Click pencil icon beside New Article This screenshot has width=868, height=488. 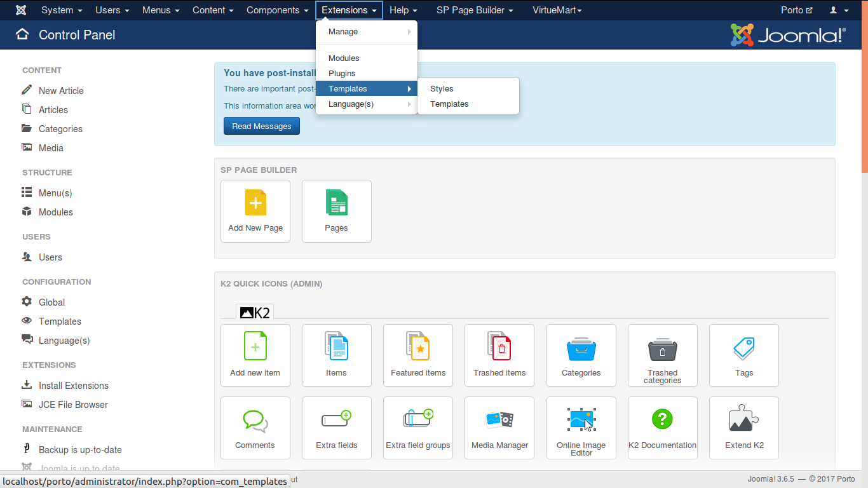[x=27, y=90]
